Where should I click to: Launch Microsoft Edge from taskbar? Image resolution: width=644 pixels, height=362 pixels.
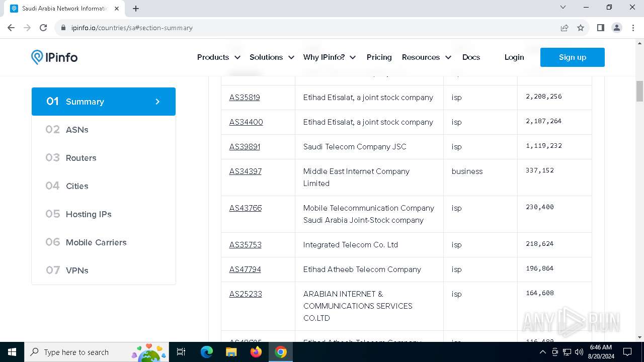tap(207, 352)
